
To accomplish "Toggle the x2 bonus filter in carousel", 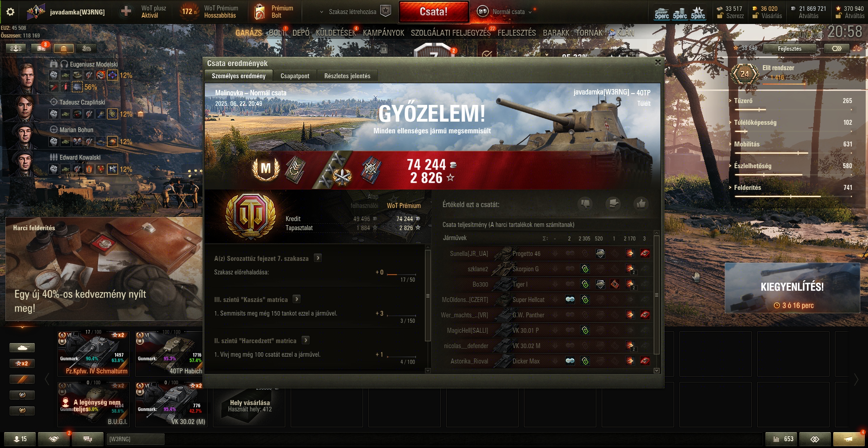I will (x=22, y=363).
